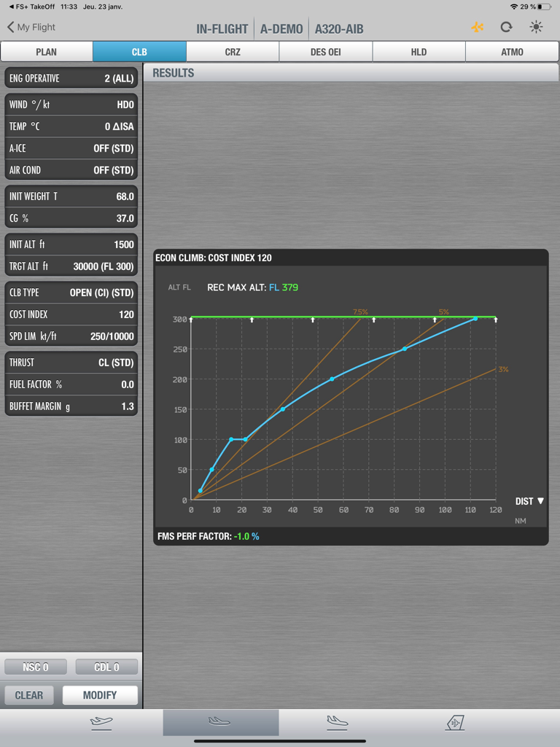The height and width of the screenshot is (747, 560).
Task: Select the climb curve point at FL 250
Action: point(405,349)
